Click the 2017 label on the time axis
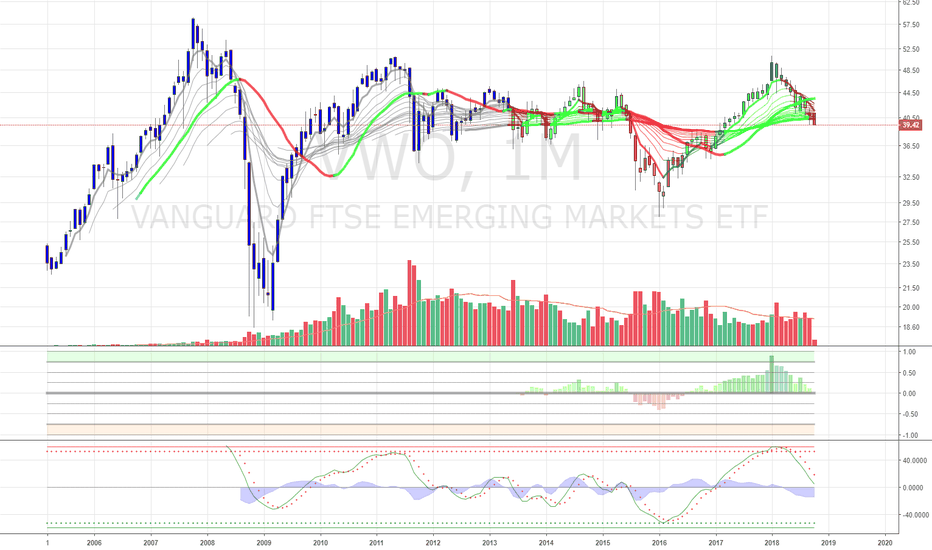Image resolution: width=932 pixels, height=550 pixels. 716,542
